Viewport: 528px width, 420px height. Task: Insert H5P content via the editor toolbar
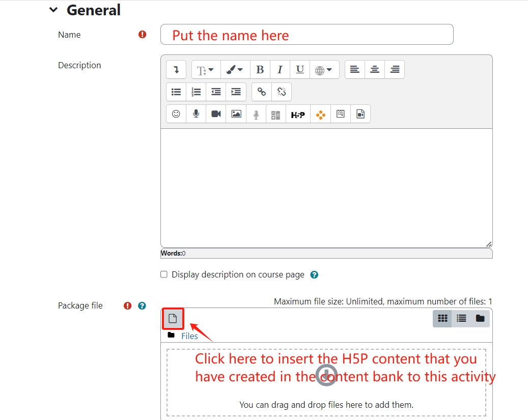click(297, 114)
